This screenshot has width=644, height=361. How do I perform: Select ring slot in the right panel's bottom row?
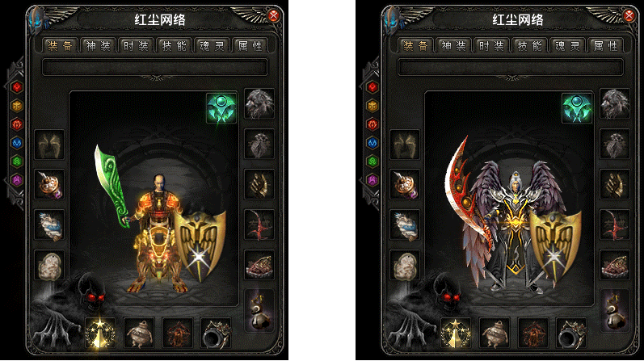[x=571, y=333]
